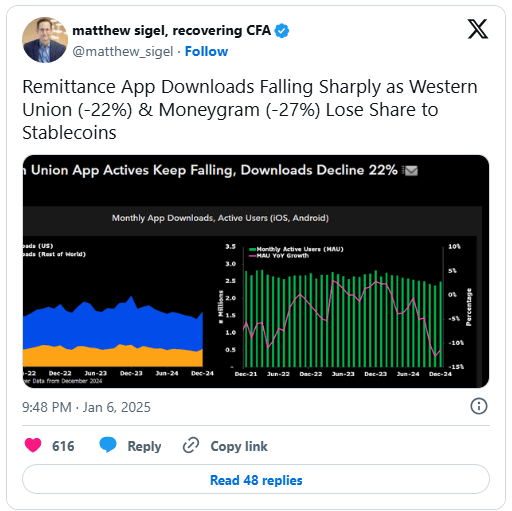Screen dimensions: 512x511
Task: Click the envelope icon in chart header
Action: click(x=411, y=170)
